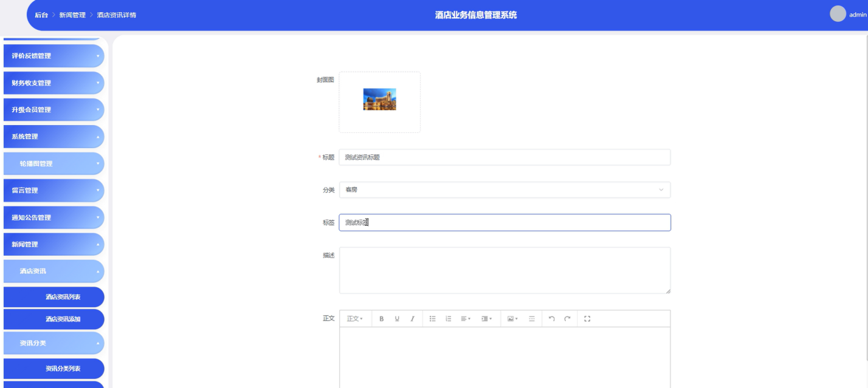Click the rich text 正文 editing area

[x=505, y=358]
